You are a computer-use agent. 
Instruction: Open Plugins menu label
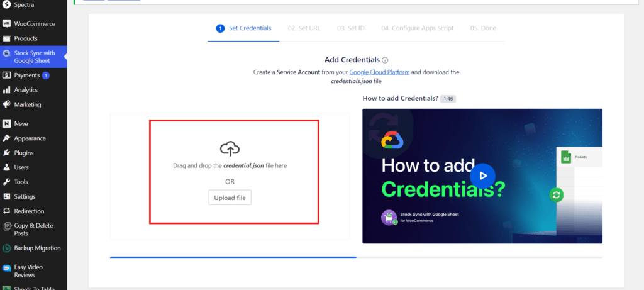point(24,153)
